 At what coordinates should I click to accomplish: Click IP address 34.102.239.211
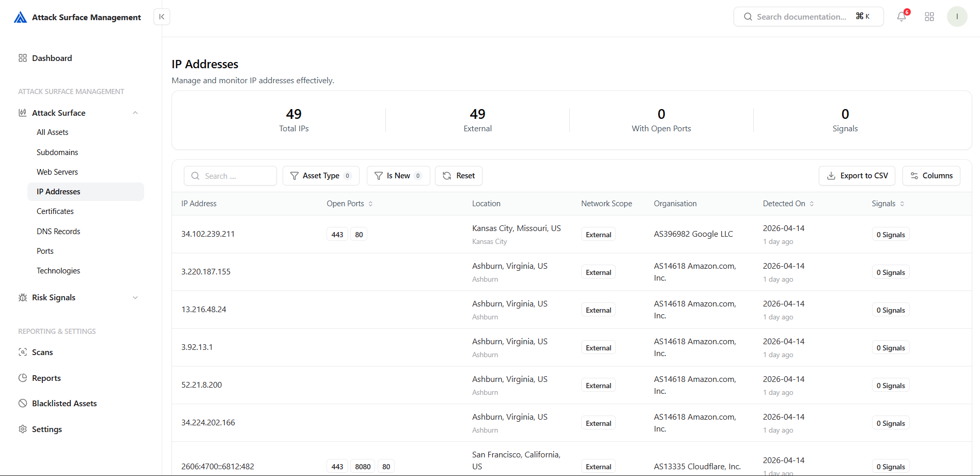(208, 234)
